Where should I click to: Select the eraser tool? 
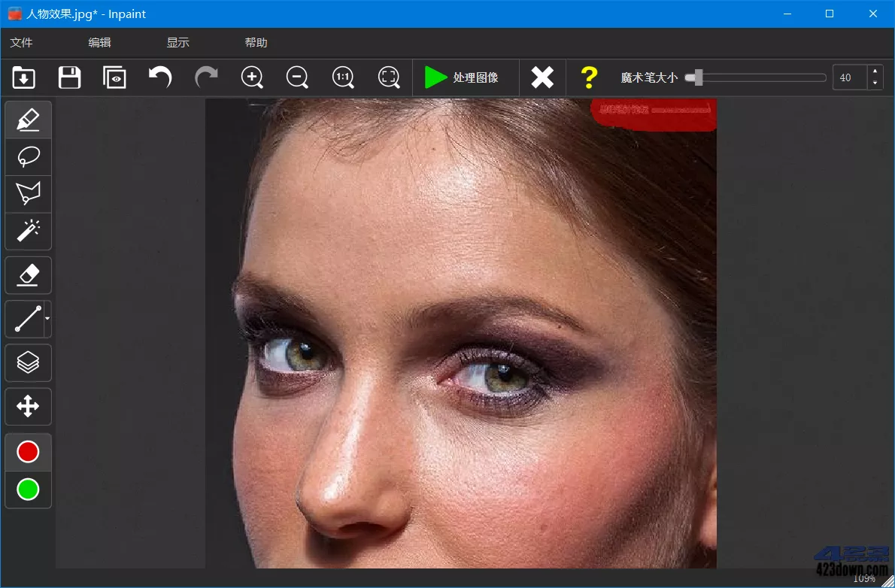click(x=28, y=274)
